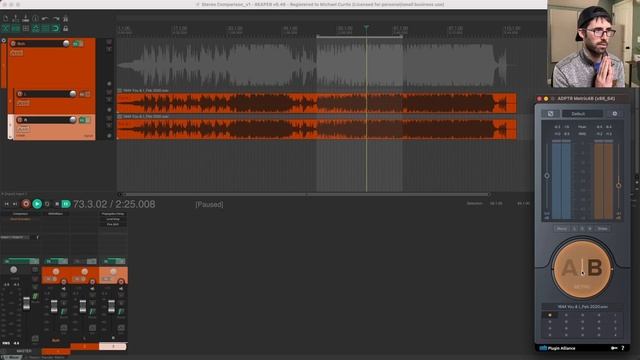The image size is (640, 360).
Task: Toggle item grouping toolbar icon
Action: (16, 28)
